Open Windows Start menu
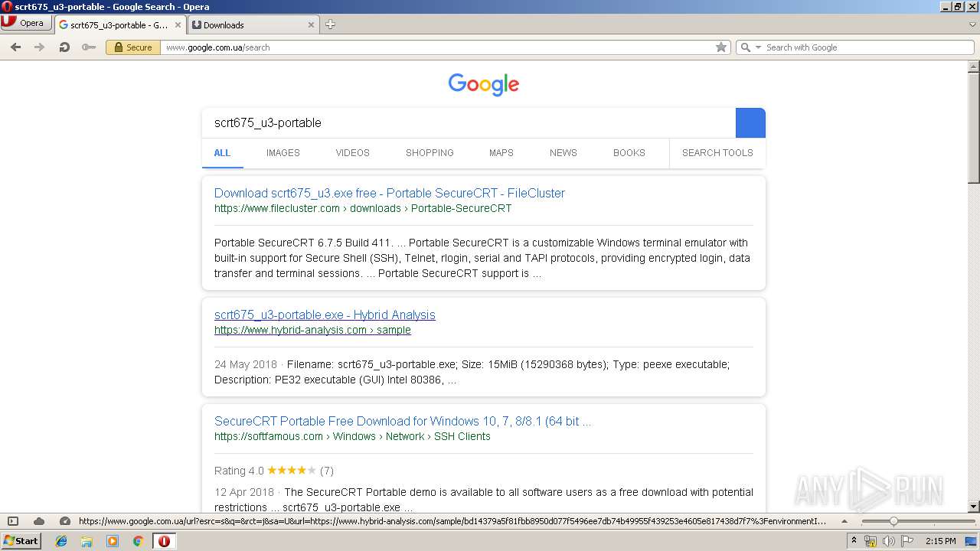This screenshot has width=980, height=551. [x=21, y=540]
